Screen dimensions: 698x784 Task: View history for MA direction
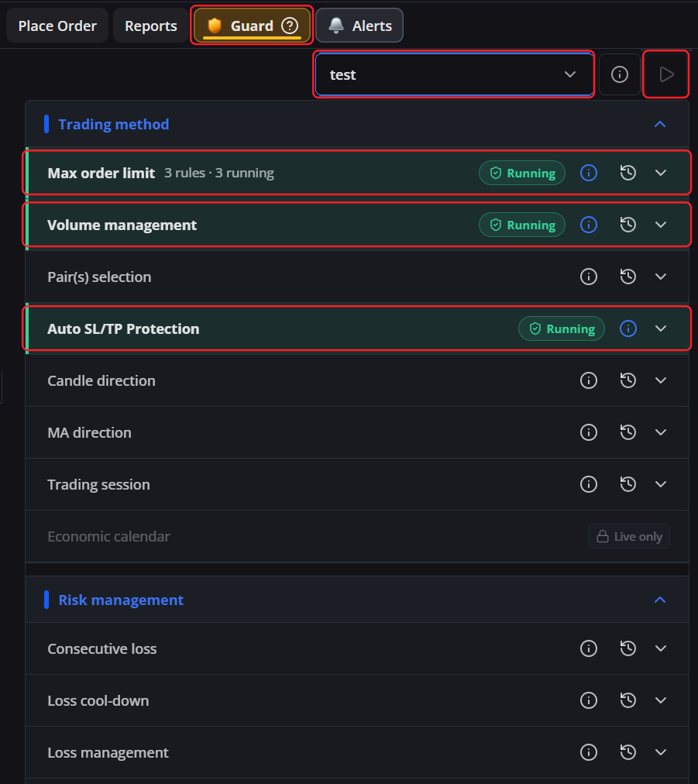coord(628,432)
